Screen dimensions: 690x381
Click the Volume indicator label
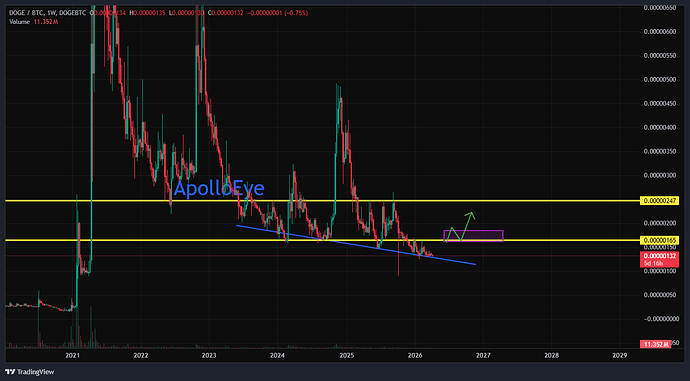(19, 22)
